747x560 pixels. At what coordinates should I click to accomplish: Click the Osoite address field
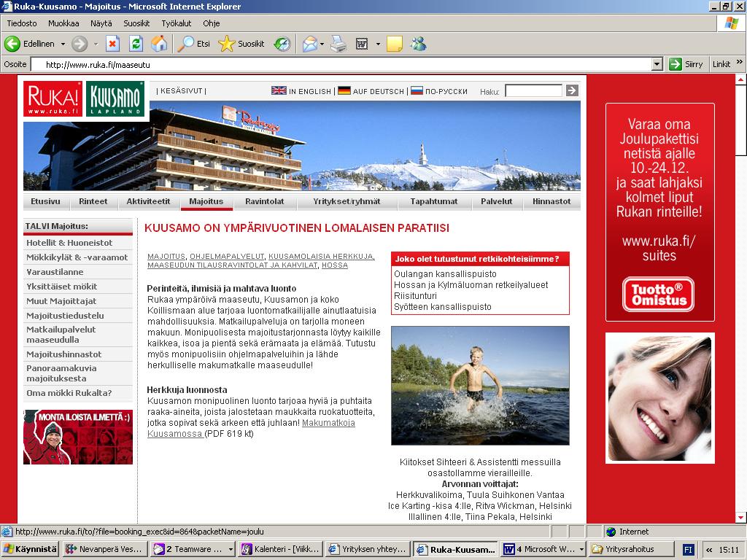(341, 64)
